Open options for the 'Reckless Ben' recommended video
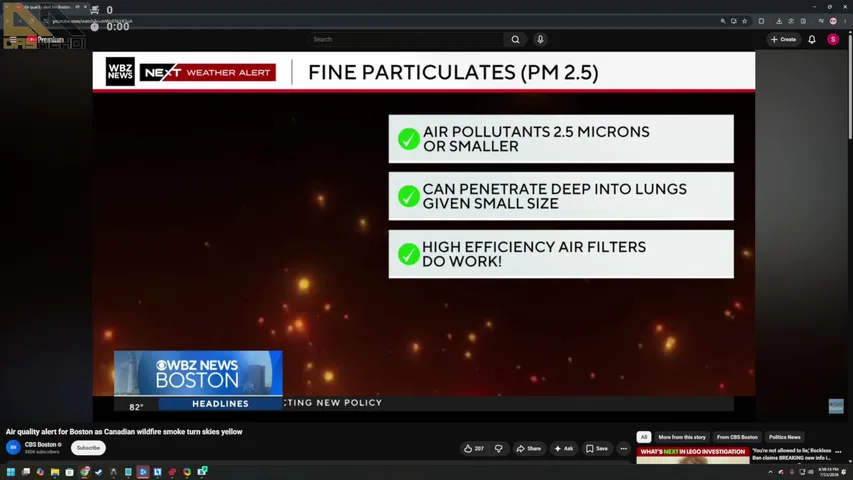The height and width of the screenshot is (480, 853). (838, 452)
